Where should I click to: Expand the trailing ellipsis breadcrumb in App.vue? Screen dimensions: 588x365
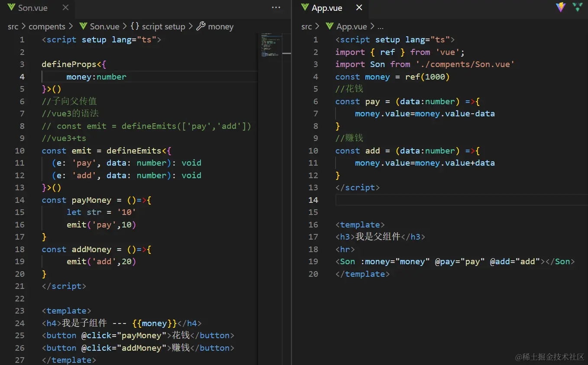[381, 27]
